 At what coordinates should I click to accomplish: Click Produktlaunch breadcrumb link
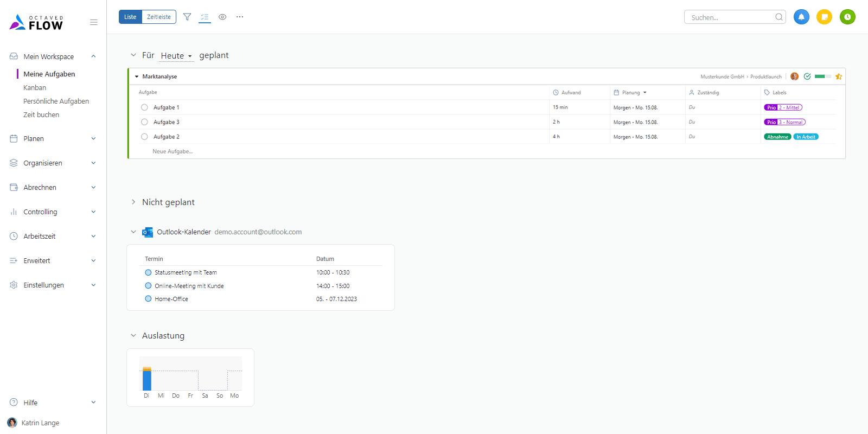point(766,76)
